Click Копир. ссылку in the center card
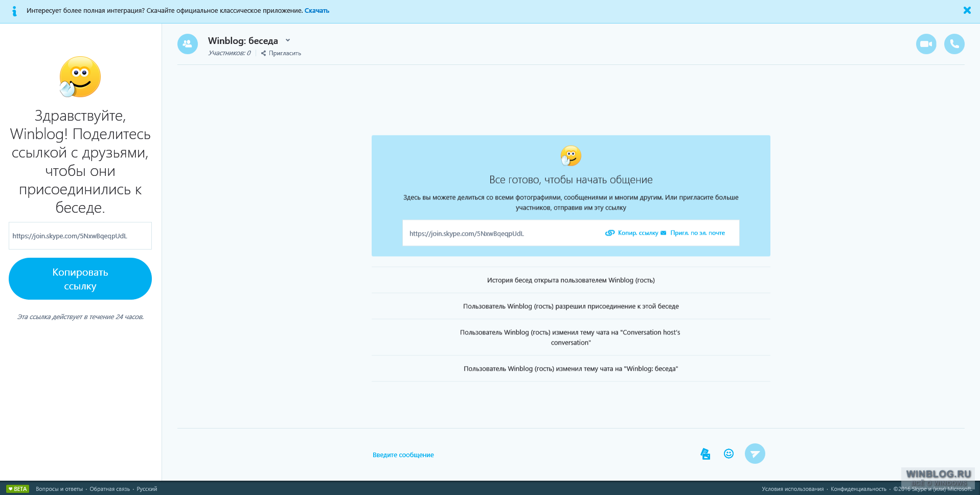980x495 pixels. (x=632, y=233)
